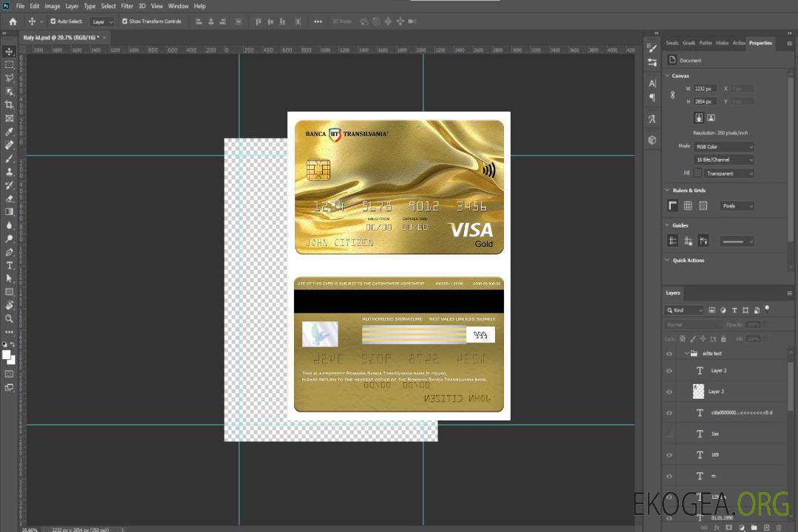The image size is (798, 532).
Task: Click the canvas height input field
Action: (705, 102)
